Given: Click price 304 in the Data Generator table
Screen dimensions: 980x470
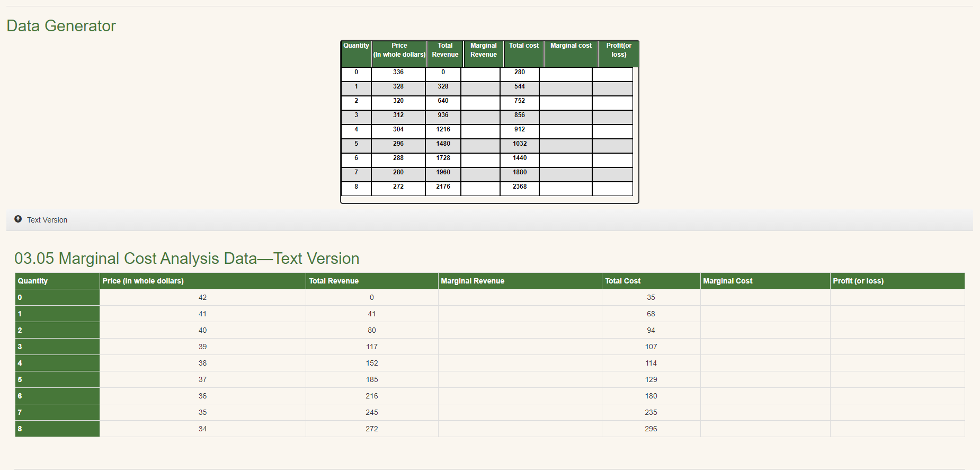Looking at the screenshot, I should point(398,129).
